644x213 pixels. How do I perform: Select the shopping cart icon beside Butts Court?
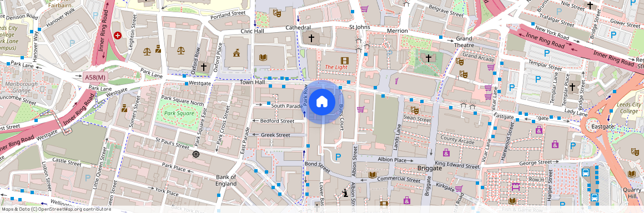(361, 109)
